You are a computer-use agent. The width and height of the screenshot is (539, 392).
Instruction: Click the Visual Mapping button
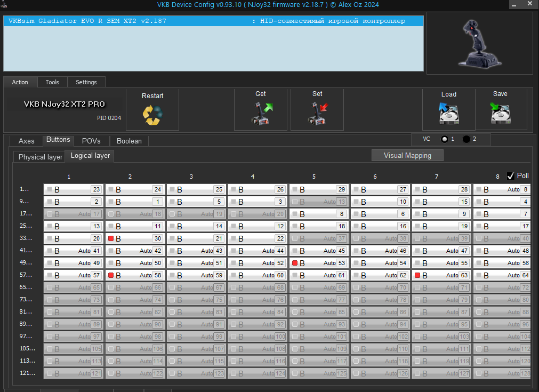(x=407, y=155)
